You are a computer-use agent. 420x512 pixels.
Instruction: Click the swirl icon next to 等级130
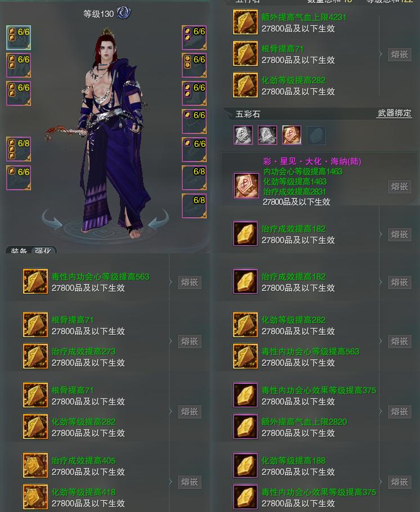(123, 13)
